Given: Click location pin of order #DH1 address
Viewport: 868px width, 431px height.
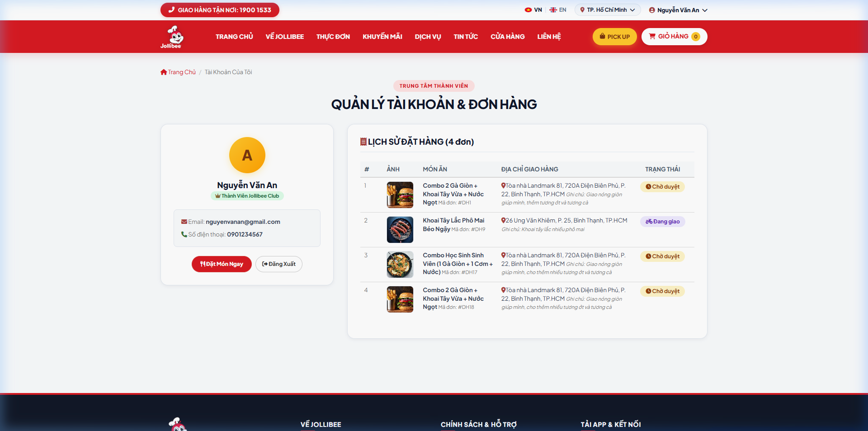Looking at the screenshot, I should pyautogui.click(x=503, y=186).
